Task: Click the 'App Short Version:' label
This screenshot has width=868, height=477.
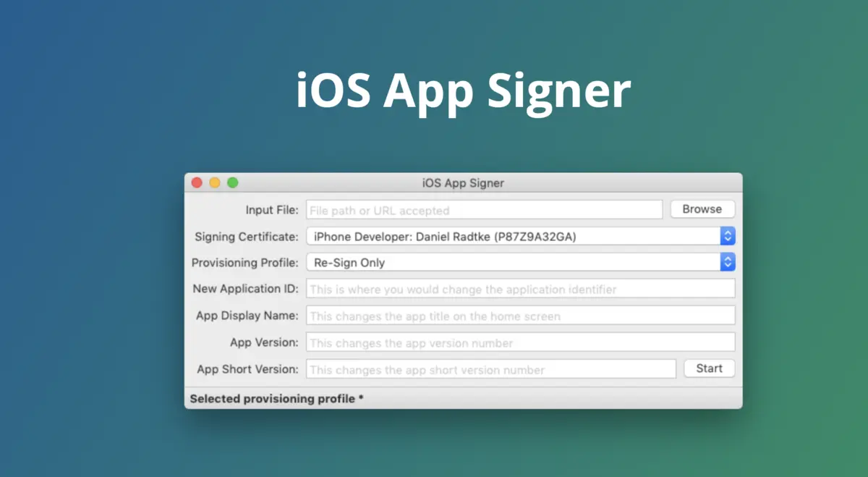Action: (248, 369)
